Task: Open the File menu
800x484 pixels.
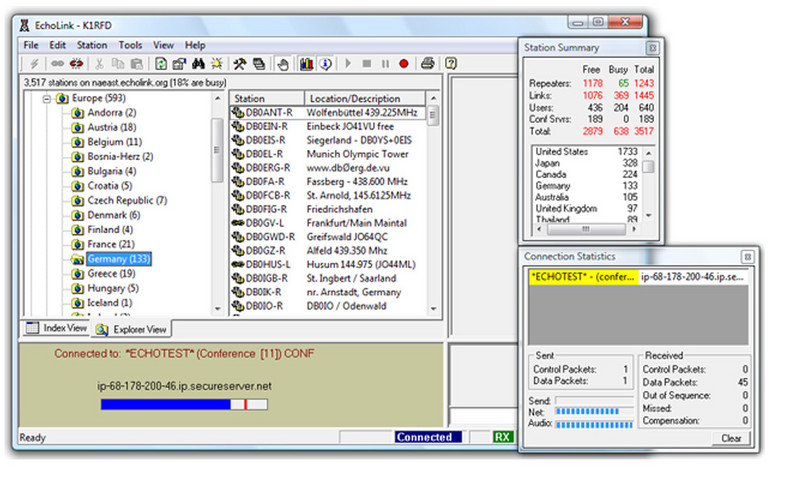Action: click(x=31, y=45)
